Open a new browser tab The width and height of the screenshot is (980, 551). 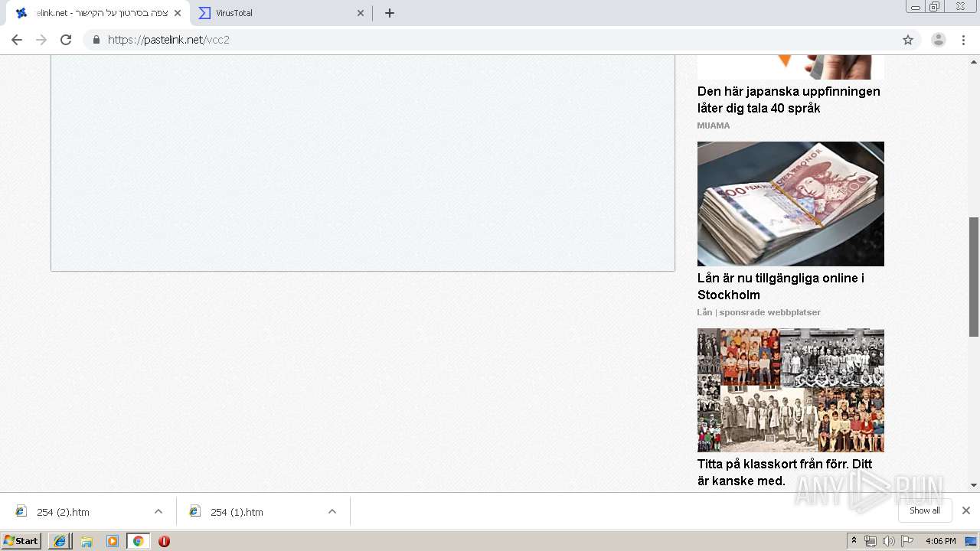(x=390, y=13)
